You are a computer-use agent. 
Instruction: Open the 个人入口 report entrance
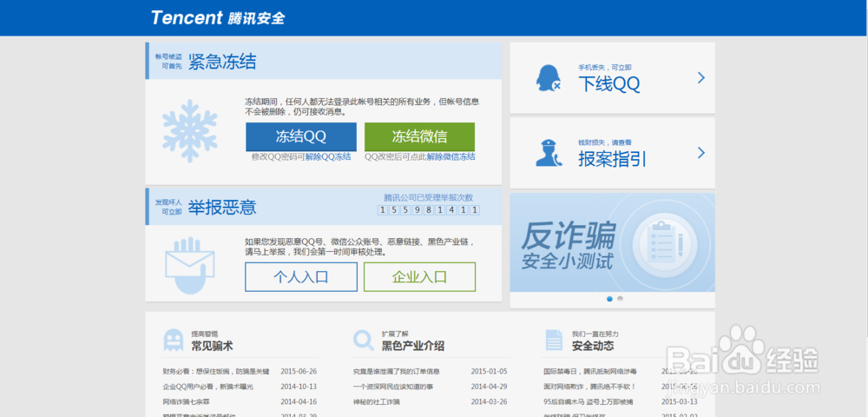tap(301, 277)
